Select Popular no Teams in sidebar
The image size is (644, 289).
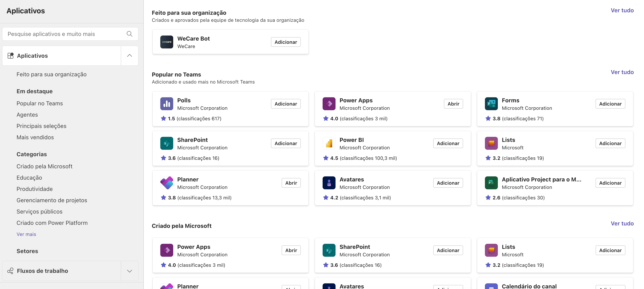[40, 103]
